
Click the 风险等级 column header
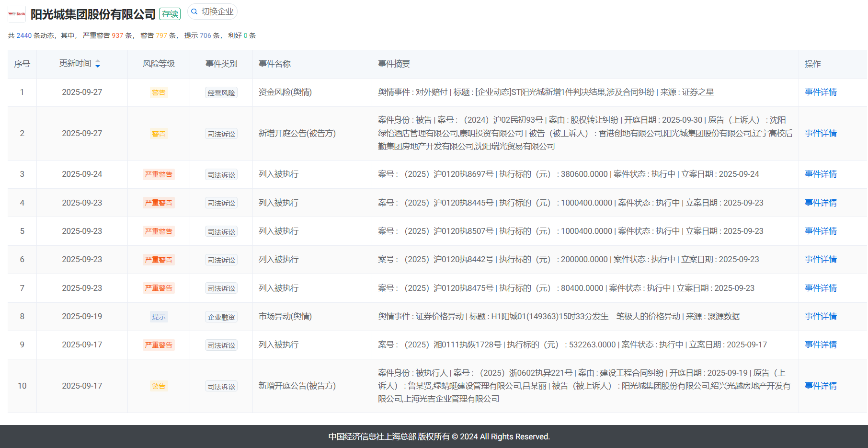[159, 64]
